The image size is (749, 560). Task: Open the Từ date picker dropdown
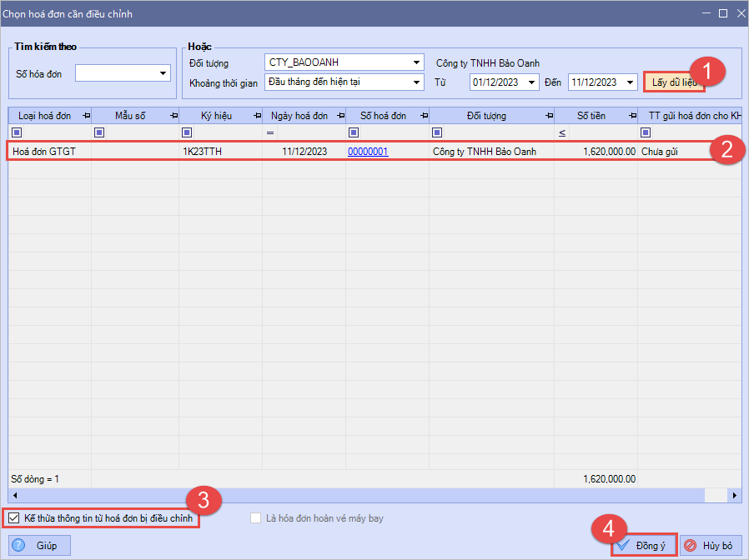tap(531, 82)
